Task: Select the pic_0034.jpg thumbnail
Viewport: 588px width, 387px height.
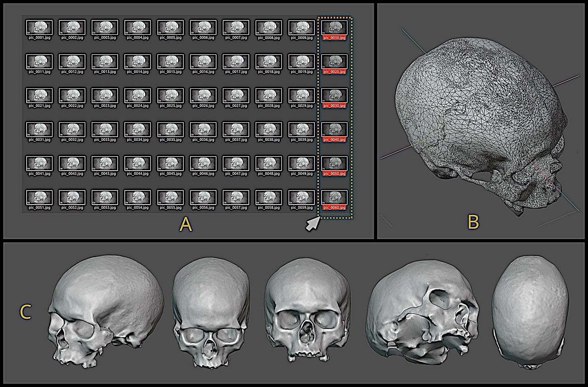Action: 138,129
